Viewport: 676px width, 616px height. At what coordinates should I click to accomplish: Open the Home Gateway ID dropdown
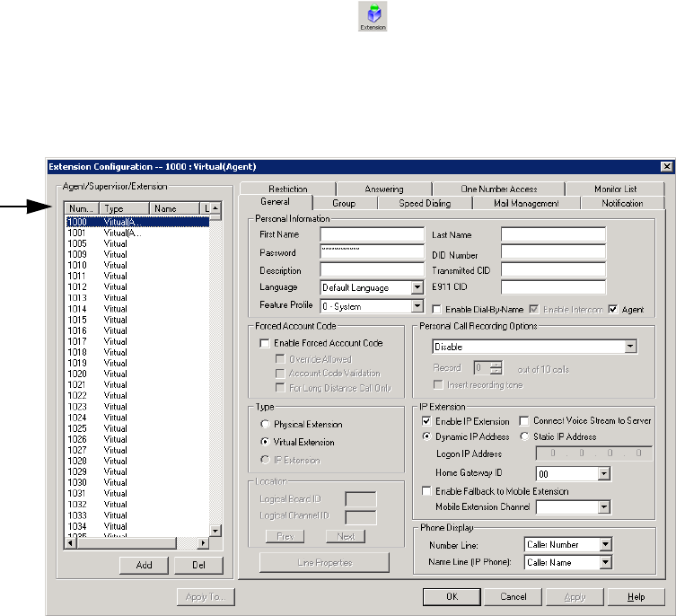pos(604,473)
